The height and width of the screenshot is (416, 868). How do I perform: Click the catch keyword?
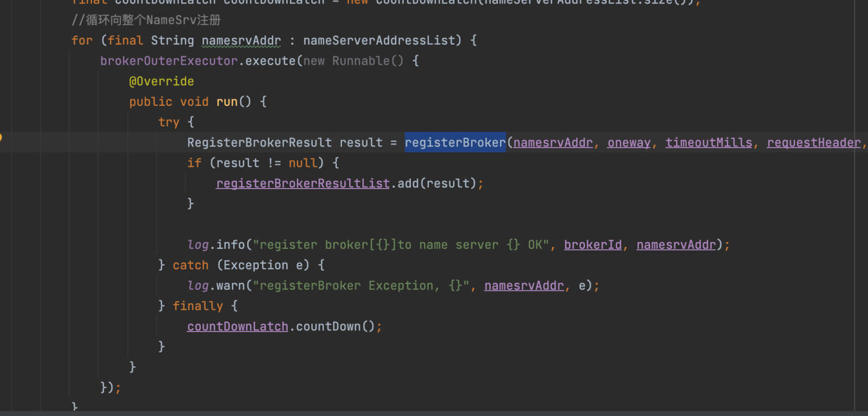tap(190, 265)
